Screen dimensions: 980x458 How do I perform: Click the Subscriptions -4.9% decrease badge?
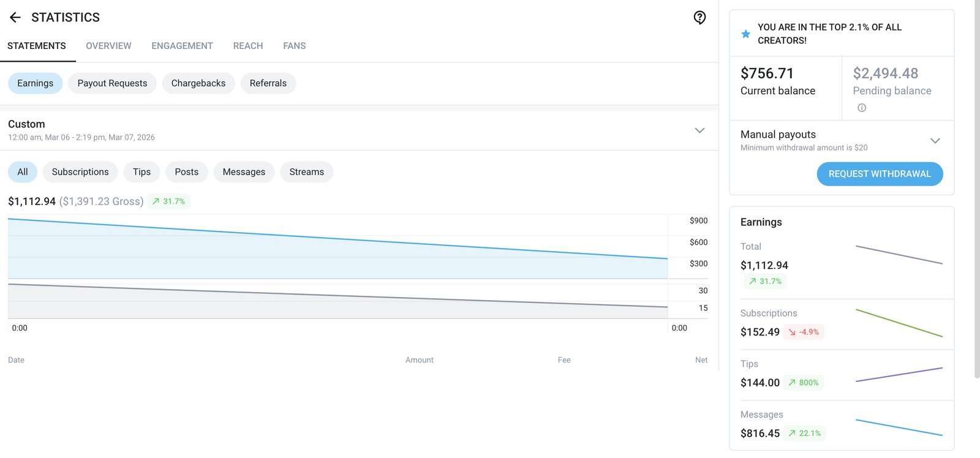pyautogui.click(x=804, y=332)
